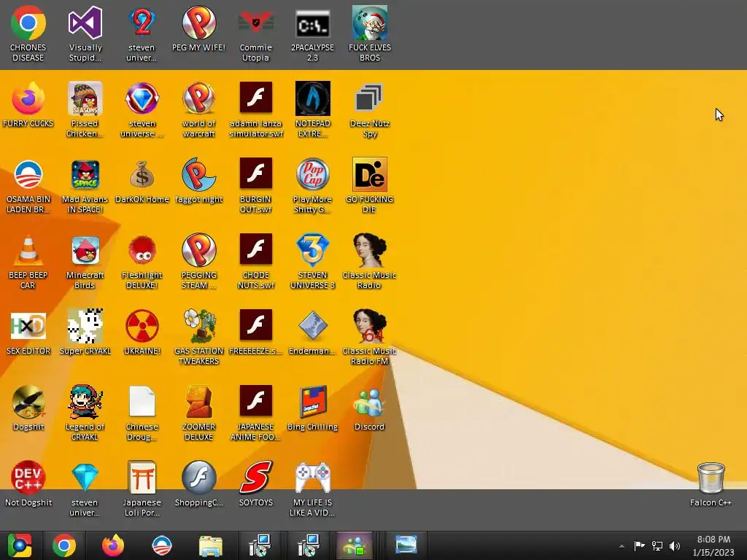Click the 8:08 PM taskbar clock
747x560 pixels.
pyautogui.click(x=713, y=545)
